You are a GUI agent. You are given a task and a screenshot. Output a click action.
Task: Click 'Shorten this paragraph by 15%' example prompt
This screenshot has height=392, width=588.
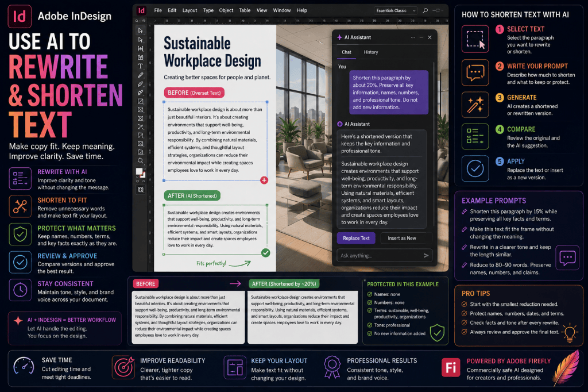[513, 215]
